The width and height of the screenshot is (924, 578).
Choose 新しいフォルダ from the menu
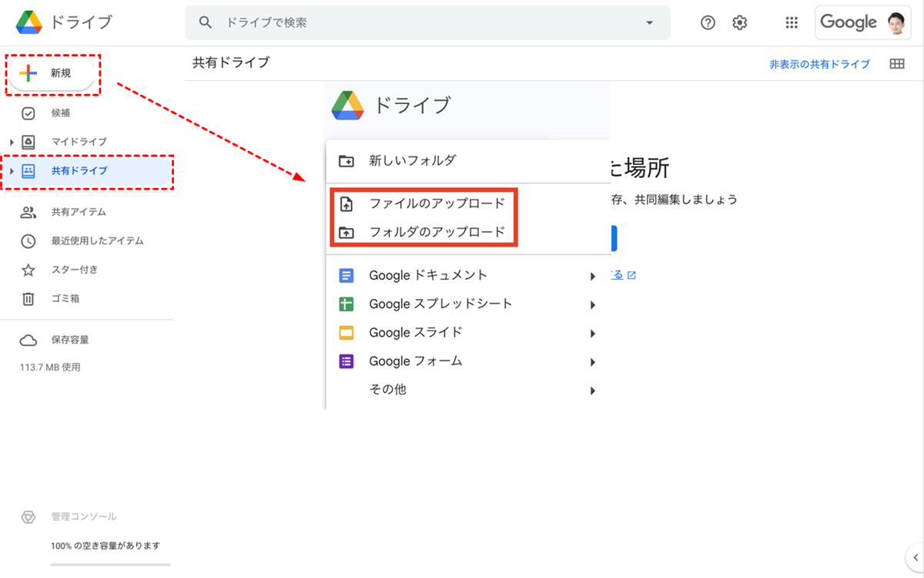coord(412,160)
